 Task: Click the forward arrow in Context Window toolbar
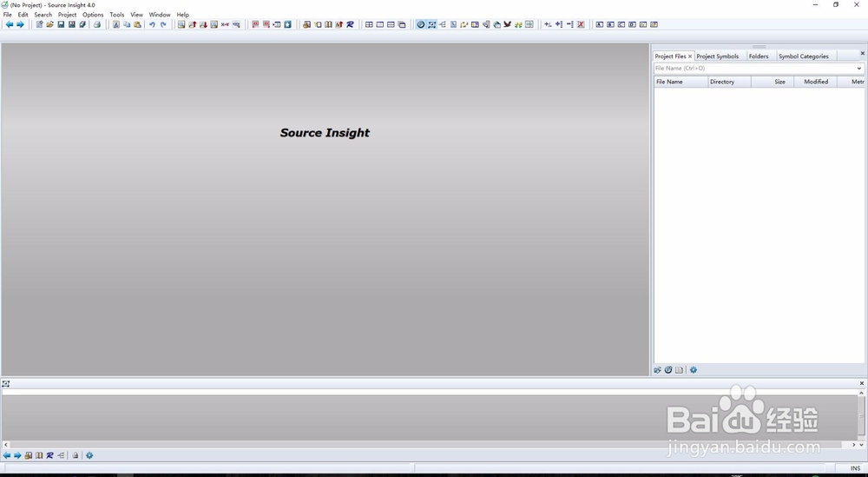pos(17,455)
